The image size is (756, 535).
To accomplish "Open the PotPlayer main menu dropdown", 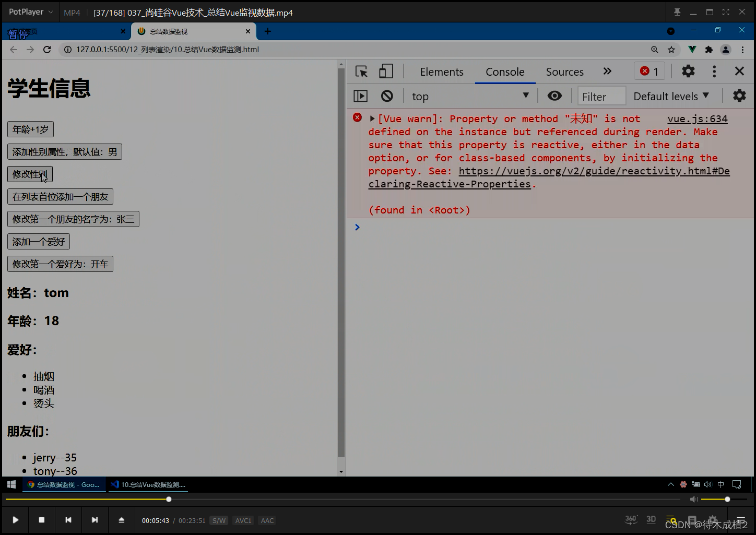I will click(x=31, y=12).
